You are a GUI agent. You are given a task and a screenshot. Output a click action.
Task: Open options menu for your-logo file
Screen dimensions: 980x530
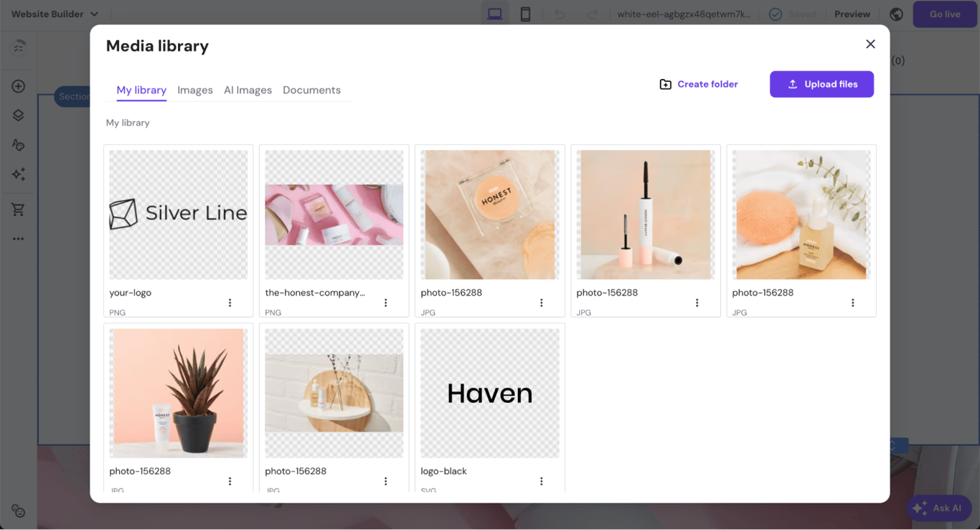pyautogui.click(x=230, y=302)
